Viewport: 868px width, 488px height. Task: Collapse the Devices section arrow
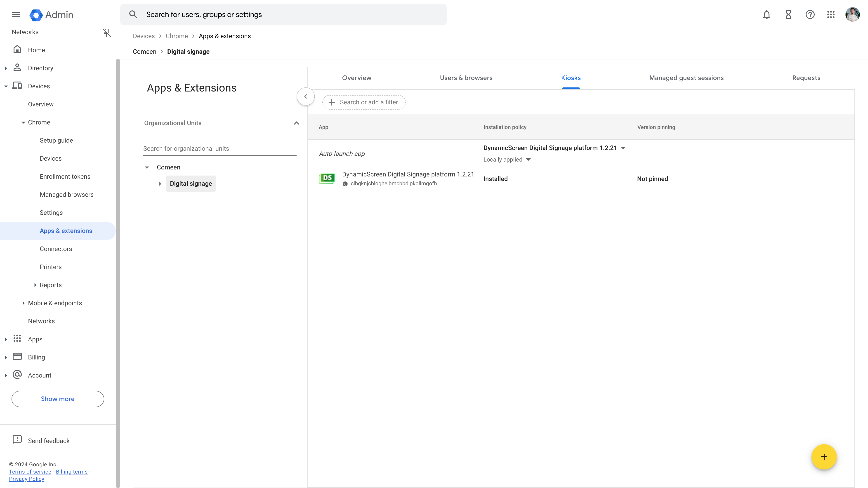click(6, 86)
